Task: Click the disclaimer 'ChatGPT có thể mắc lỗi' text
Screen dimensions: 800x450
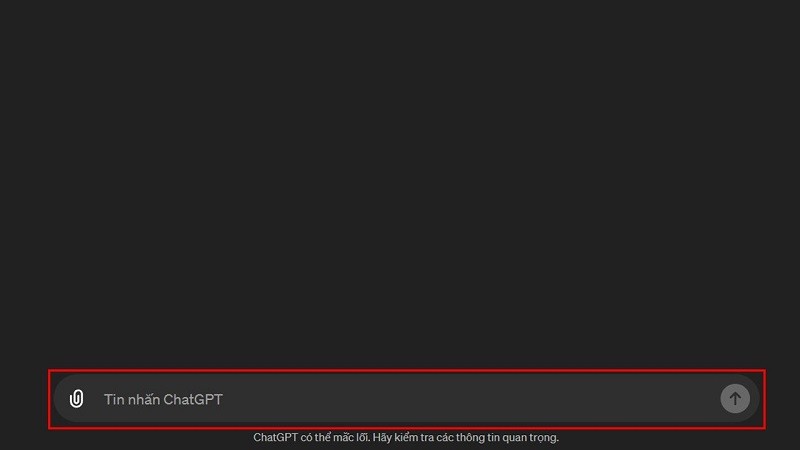Action: point(311,437)
